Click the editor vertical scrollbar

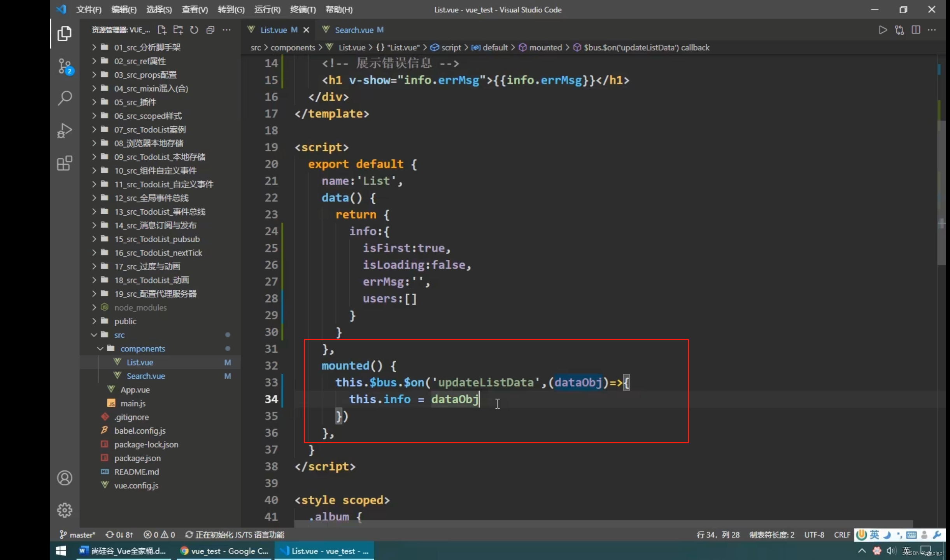[941, 192]
